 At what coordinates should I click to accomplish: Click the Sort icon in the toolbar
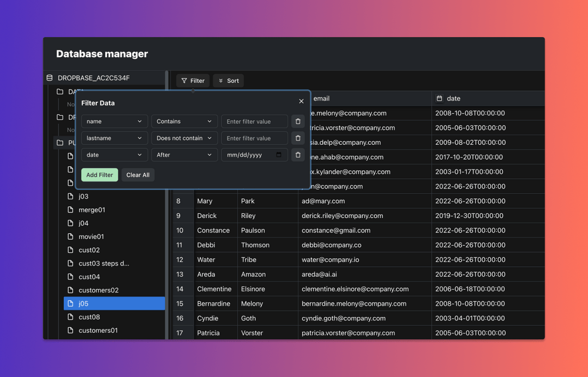[x=220, y=80]
